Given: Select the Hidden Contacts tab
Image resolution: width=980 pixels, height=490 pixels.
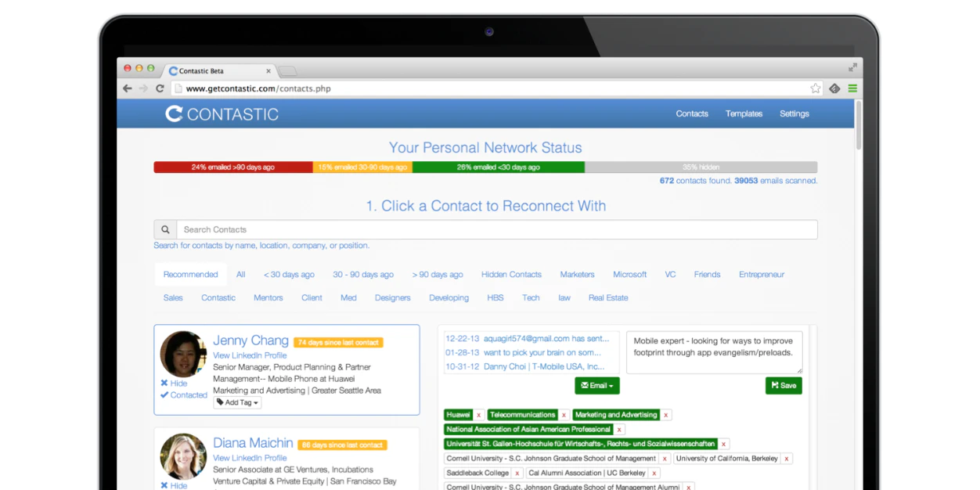Looking at the screenshot, I should click(x=511, y=275).
